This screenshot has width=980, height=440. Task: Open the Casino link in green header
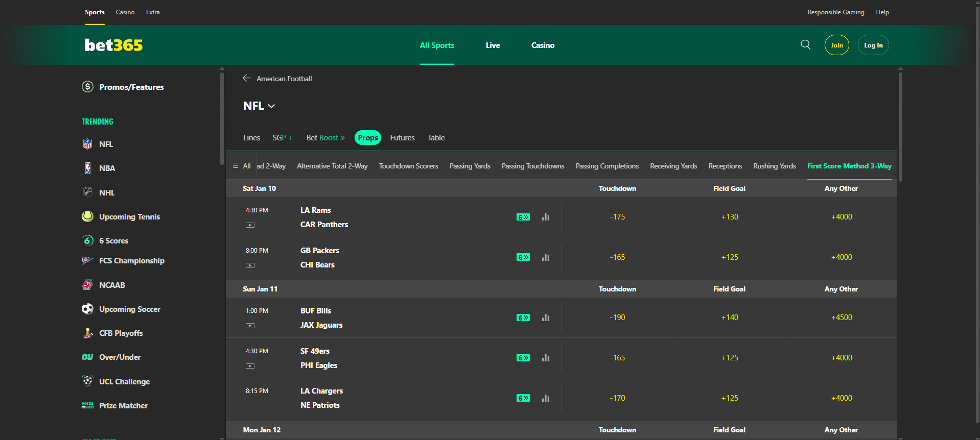543,45
